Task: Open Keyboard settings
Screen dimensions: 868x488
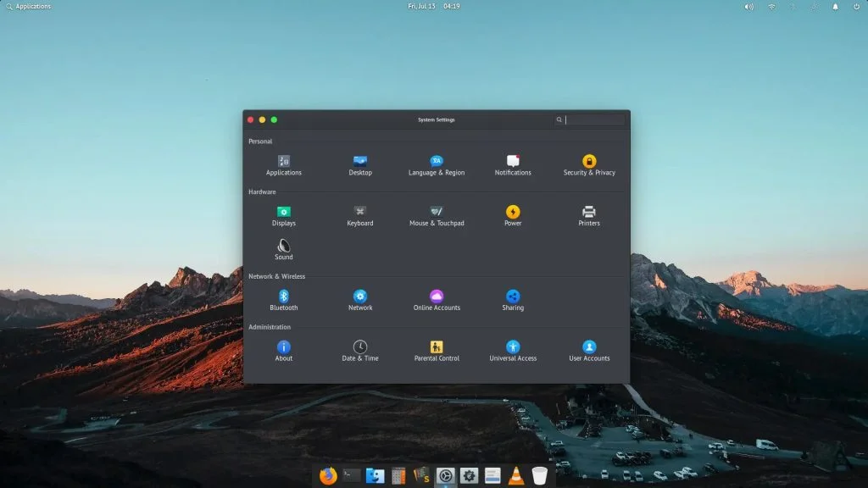Action: coord(359,214)
